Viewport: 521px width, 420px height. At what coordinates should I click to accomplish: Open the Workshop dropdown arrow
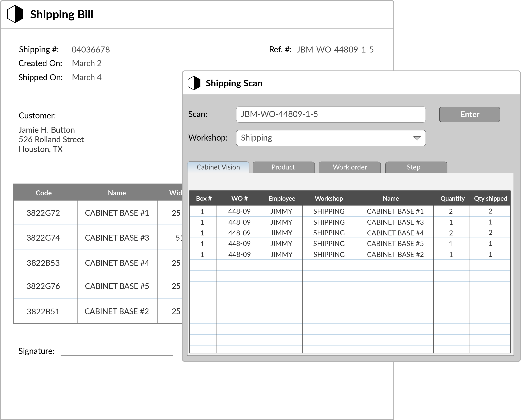coord(417,138)
